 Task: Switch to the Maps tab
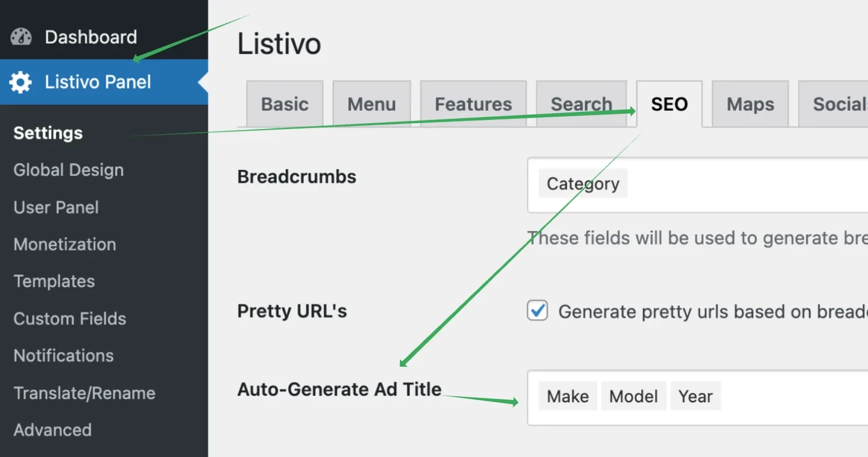750,104
